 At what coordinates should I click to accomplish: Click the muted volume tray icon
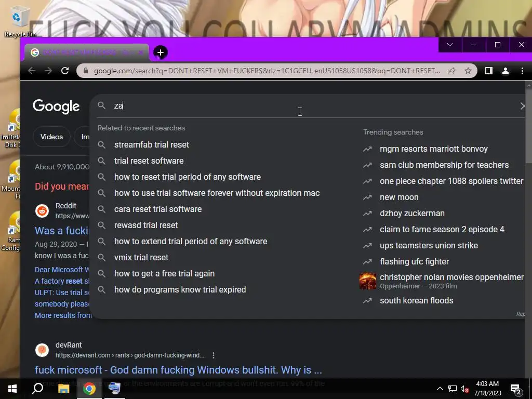pos(464,389)
